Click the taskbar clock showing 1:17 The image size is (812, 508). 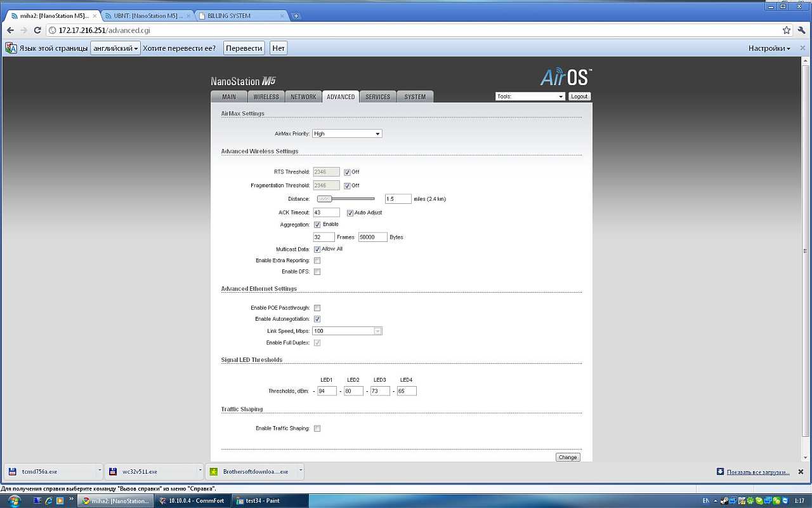pyautogui.click(x=799, y=500)
